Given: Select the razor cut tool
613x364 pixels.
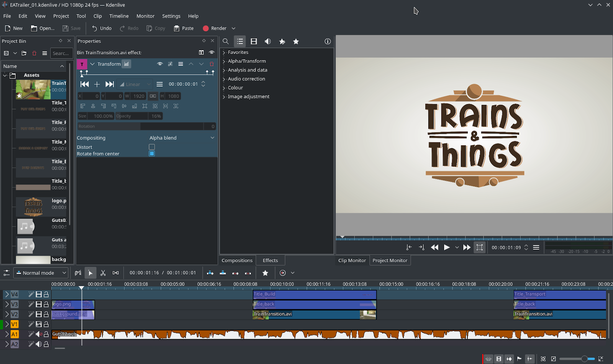Looking at the screenshot, I should point(103,273).
